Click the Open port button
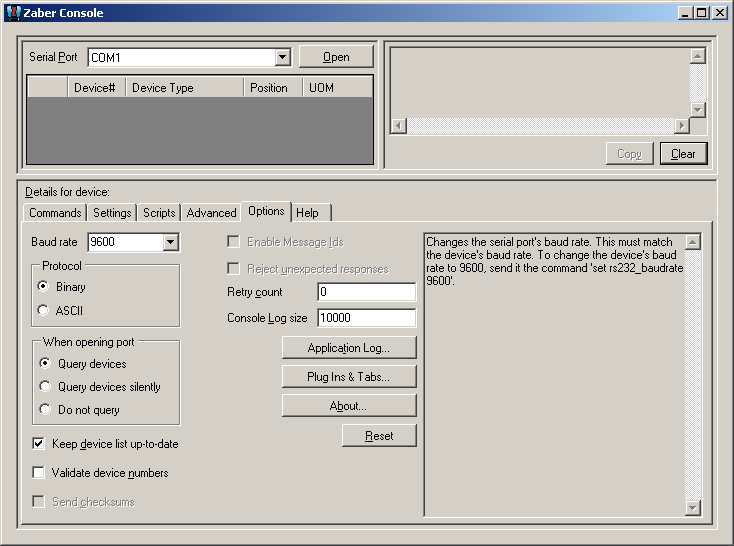Screen dimensions: 734x546 click(336, 57)
